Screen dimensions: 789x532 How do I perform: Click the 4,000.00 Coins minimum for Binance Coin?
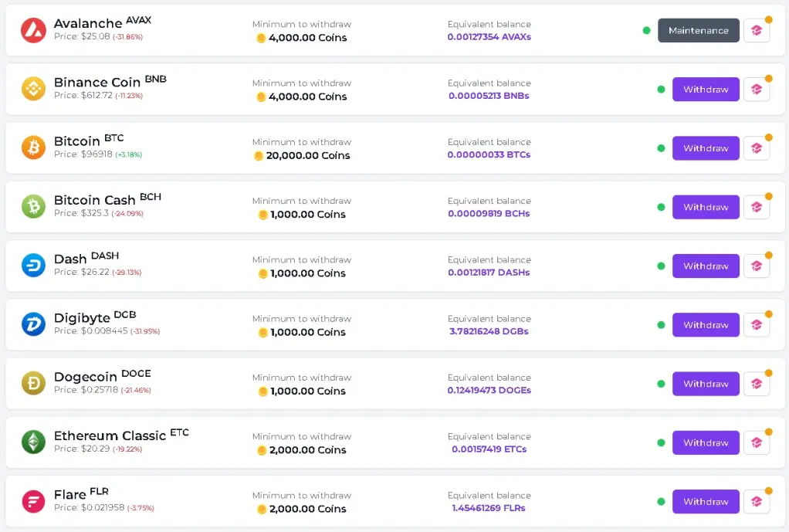pos(302,97)
